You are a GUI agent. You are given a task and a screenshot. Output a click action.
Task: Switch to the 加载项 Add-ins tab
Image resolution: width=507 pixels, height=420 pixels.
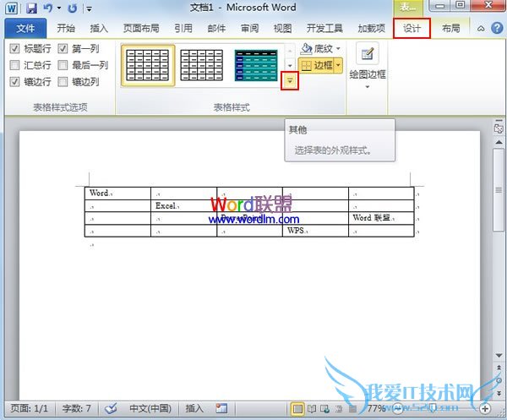(x=372, y=29)
